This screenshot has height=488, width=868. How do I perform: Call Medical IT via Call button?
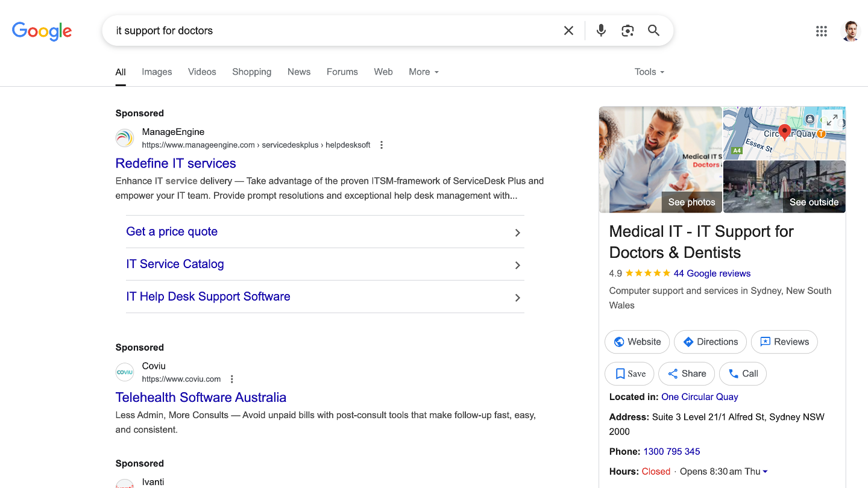click(743, 374)
